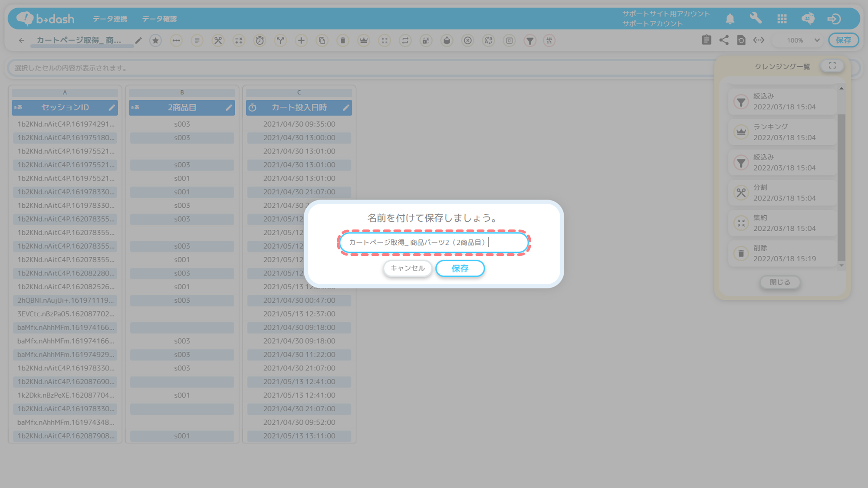Click cell 1k2Dkk.nBzPeXE.162087704...
The height and width of the screenshot is (488, 868).
(x=65, y=395)
